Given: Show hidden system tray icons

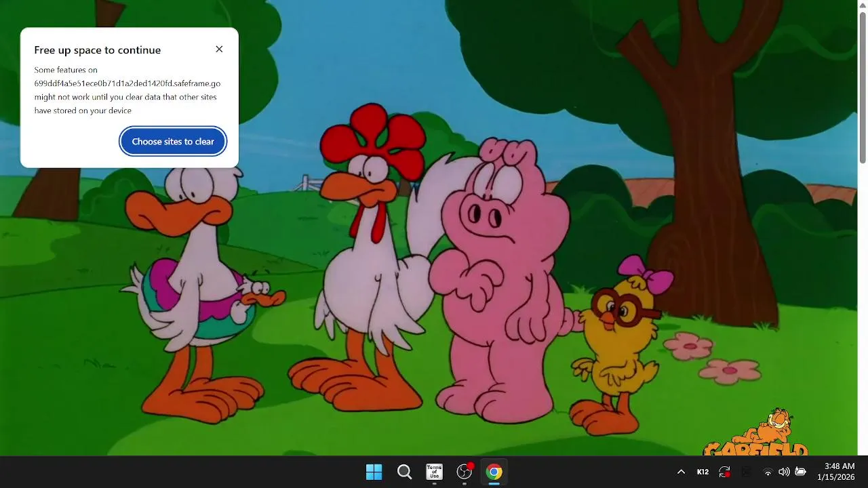Looking at the screenshot, I should pos(681,472).
